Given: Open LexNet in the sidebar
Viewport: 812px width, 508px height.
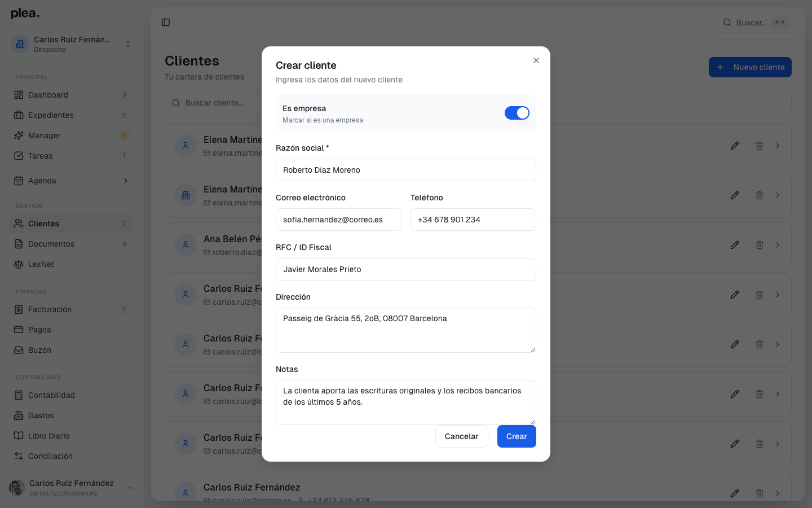Looking at the screenshot, I should tap(72, 264).
